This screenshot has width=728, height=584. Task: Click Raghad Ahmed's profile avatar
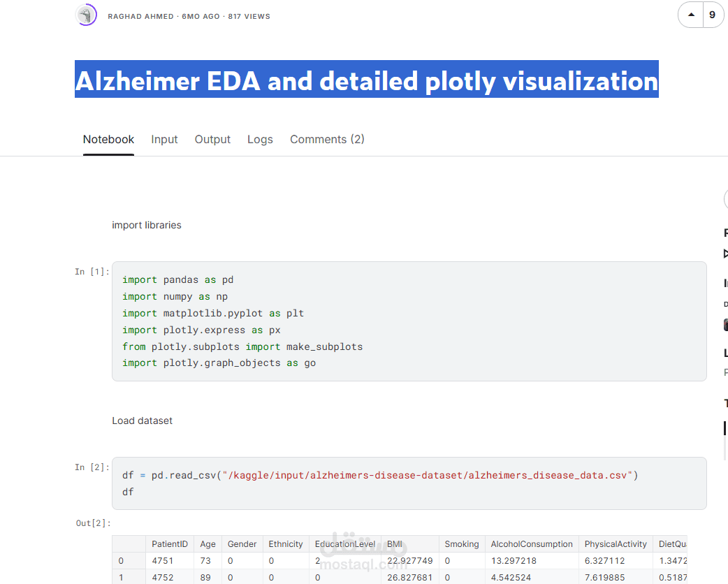[x=86, y=15]
